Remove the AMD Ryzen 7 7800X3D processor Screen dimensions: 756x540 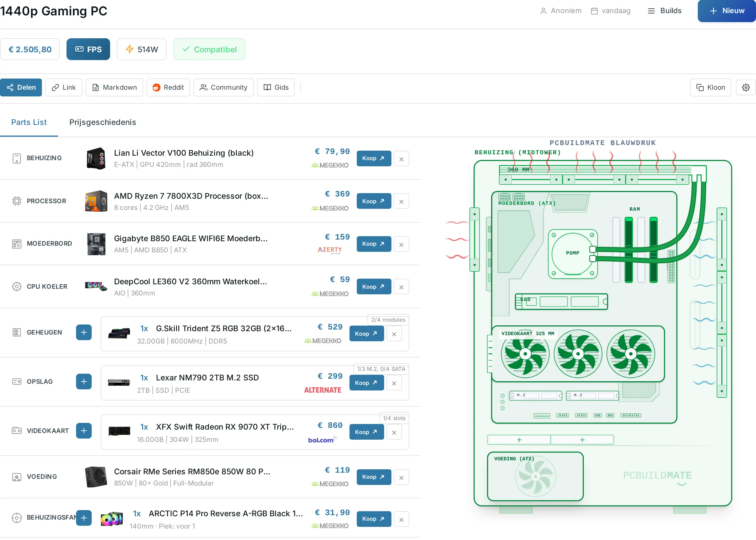tap(401, 202)
